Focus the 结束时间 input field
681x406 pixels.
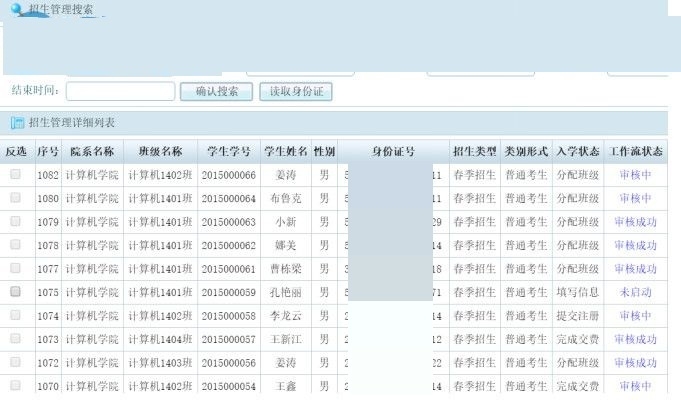click(120, 91)
